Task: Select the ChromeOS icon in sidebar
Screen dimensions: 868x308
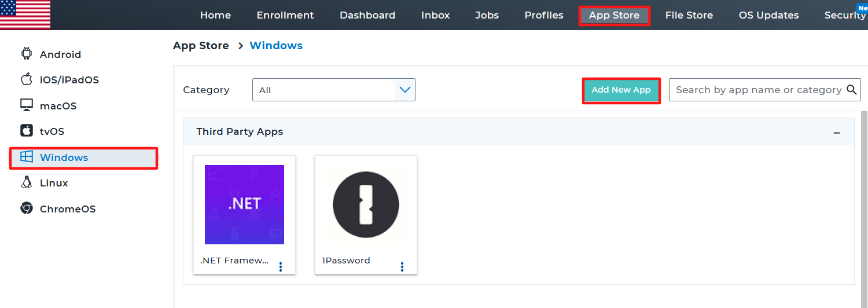Action: 27,208
